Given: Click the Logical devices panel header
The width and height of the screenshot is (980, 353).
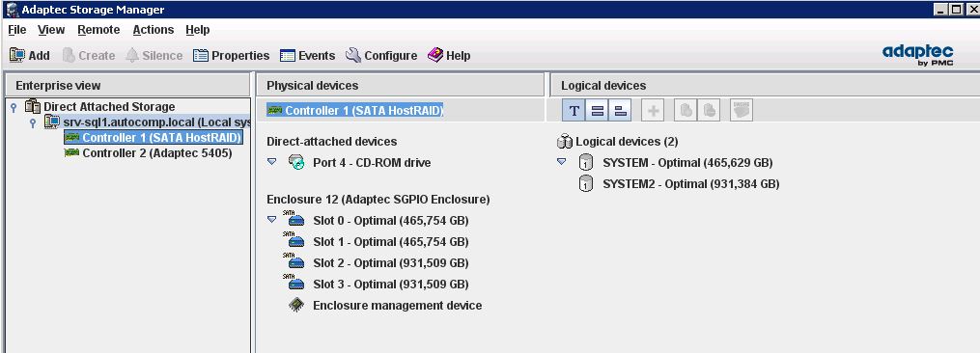Looking at the screenshot, I should coord(765,85).
